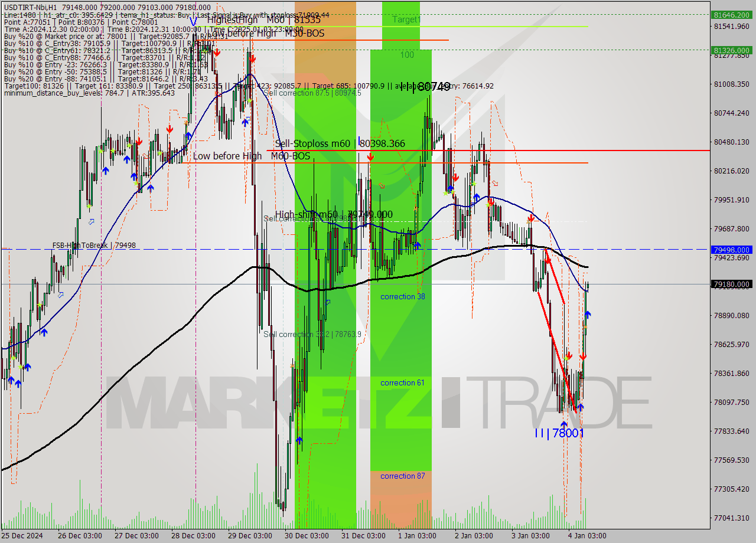Select the 79180.000 current price label
756x543 pixels.
click(x=732, y=284)
